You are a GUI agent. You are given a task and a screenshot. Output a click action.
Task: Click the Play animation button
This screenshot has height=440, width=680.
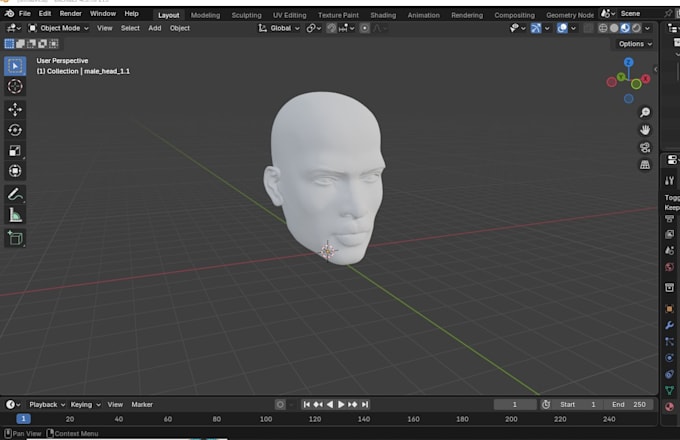(341, 404)
